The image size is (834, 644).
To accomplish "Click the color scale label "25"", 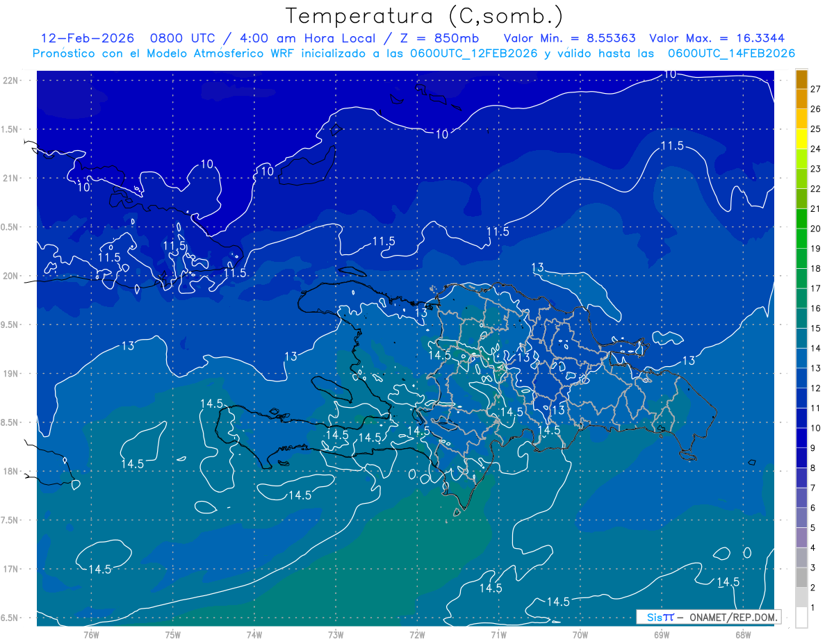I will coord(815,129).
